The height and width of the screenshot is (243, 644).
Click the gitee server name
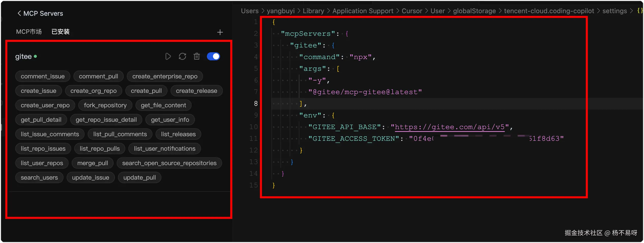point(23,56)
